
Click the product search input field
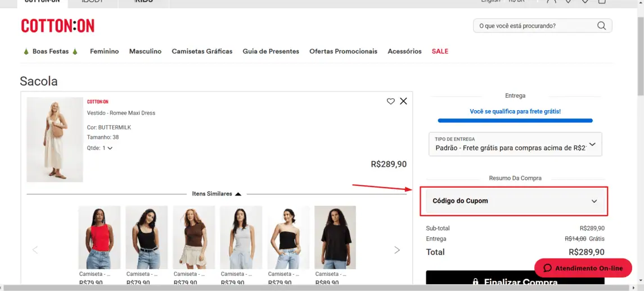point(534,26)
